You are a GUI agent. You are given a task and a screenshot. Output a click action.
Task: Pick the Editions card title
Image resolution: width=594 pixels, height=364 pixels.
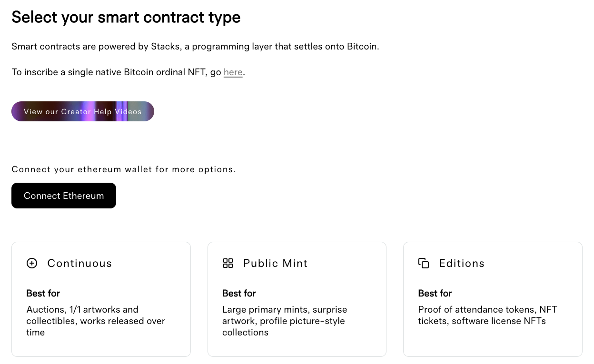point(462,263)
